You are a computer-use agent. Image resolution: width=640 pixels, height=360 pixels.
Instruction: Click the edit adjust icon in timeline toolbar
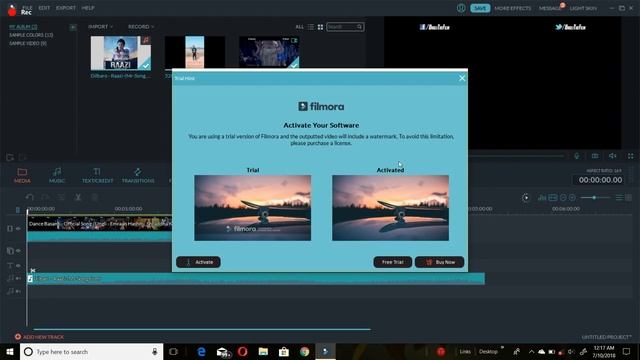(x=61, y=198)
